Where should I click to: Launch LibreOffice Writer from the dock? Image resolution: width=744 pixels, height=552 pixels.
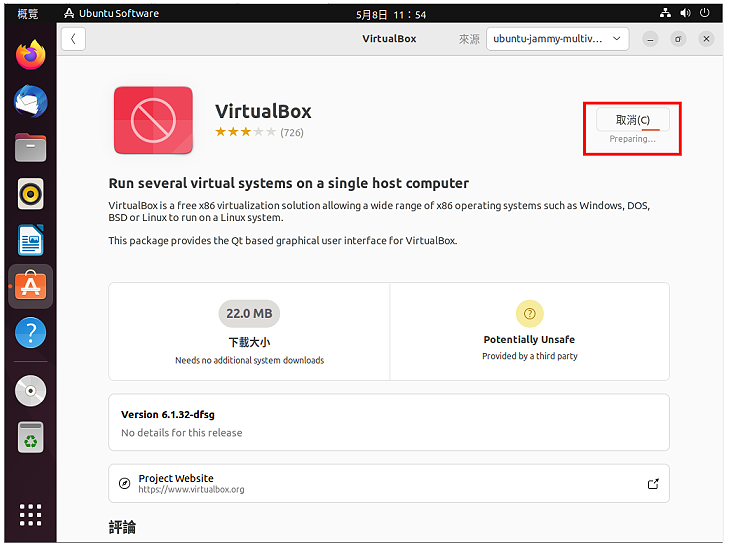click(x=30, y=240)
